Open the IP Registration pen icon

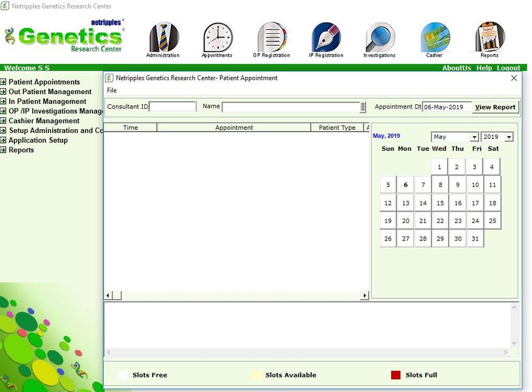point(326,37)
